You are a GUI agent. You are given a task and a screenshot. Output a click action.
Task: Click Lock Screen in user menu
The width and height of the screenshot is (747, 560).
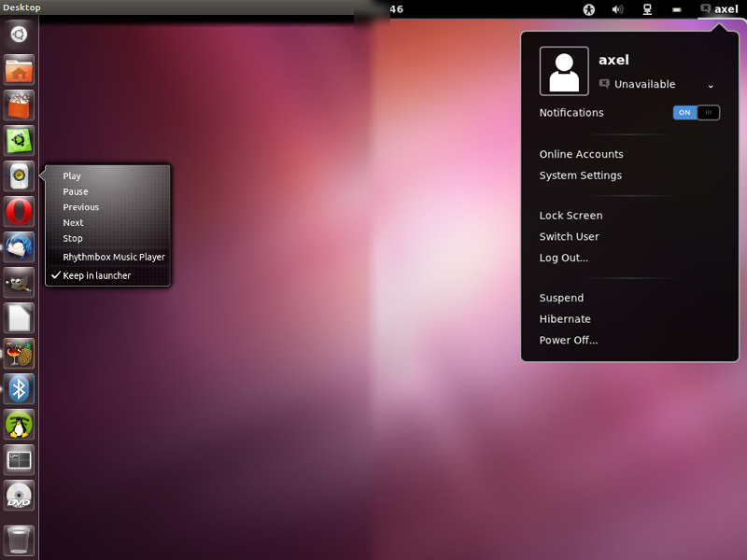571,216
